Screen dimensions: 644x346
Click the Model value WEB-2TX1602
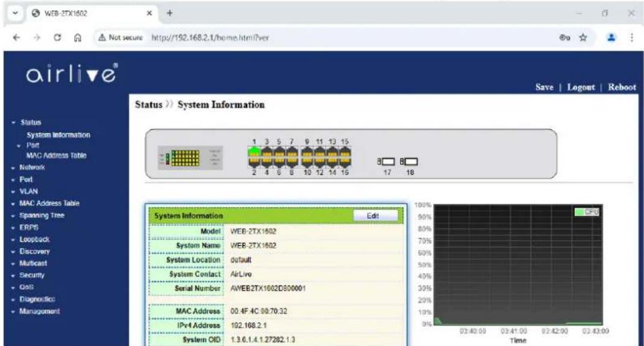pyautogui.click(x=253, y=231)
